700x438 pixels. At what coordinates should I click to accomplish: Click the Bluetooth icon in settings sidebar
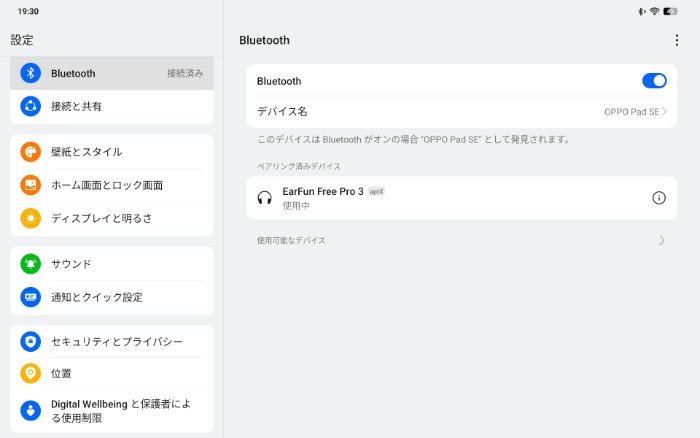click(30, 73)
